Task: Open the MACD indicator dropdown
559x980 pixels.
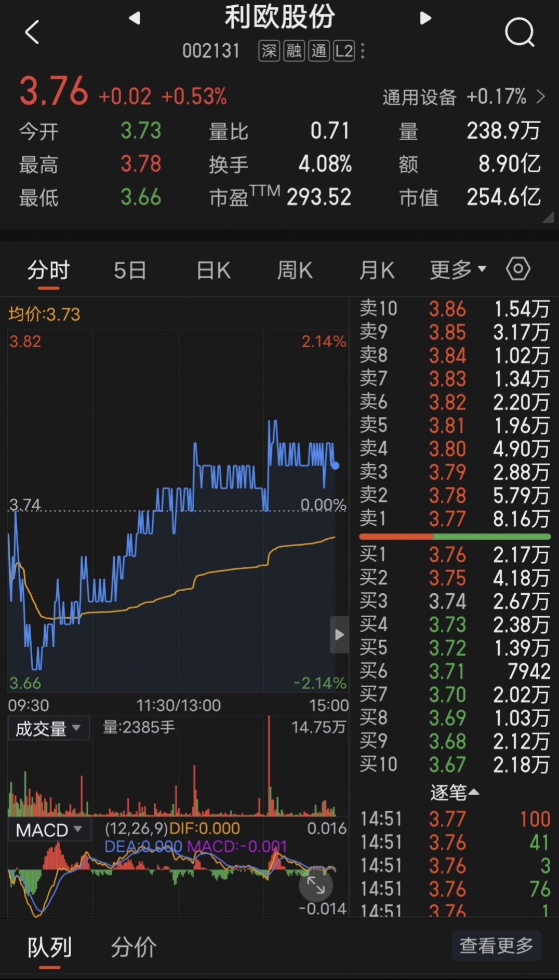Action: (x=49, y=829)
